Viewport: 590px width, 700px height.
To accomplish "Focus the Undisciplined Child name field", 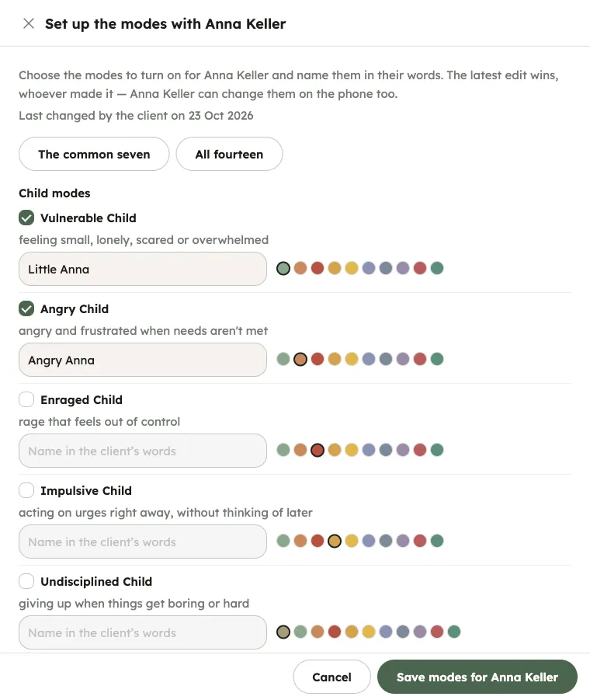I will tap(143, 632).
